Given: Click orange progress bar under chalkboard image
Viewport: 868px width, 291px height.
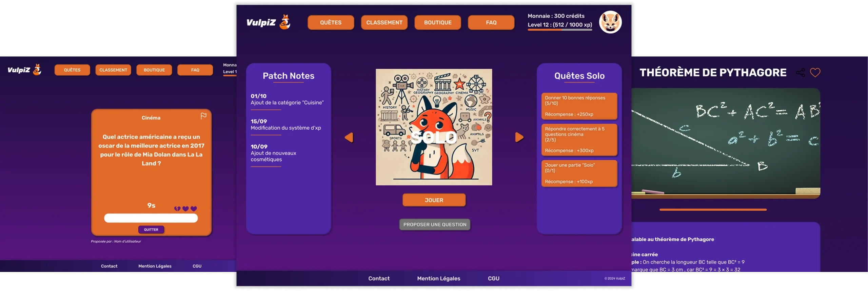Looking at the screenshot, I should click(713, 210).
